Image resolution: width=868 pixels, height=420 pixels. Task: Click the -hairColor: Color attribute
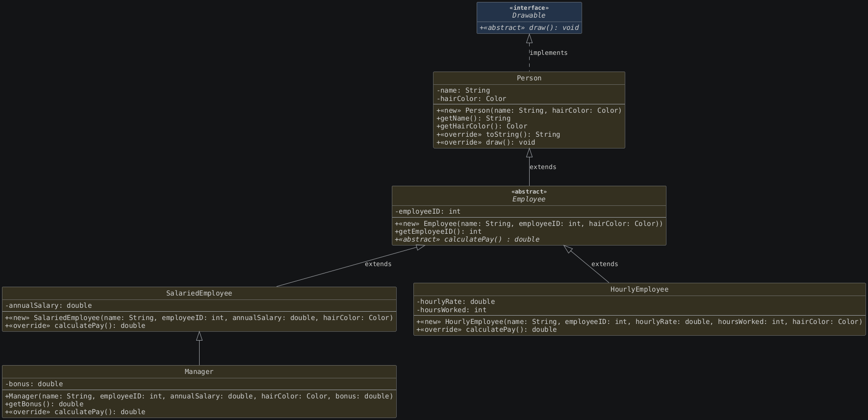[x=471, y=99]
